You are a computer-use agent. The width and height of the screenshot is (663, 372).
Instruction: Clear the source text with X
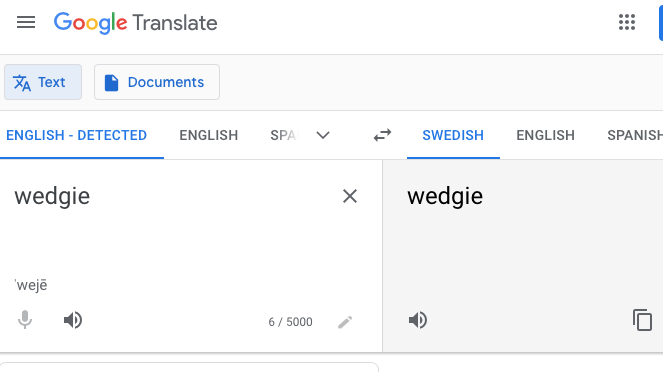coord(350,196)
